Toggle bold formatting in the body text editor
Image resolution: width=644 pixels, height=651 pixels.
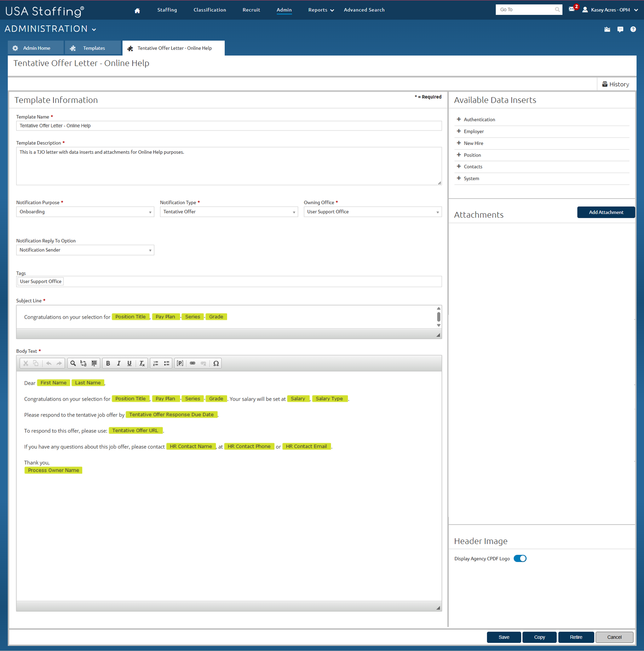coord(108,363)
